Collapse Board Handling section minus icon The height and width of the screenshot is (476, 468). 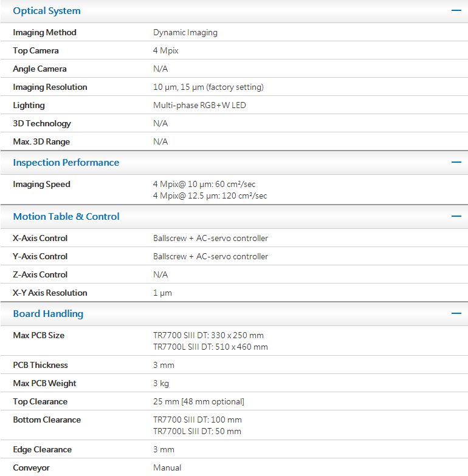point(456,313)
